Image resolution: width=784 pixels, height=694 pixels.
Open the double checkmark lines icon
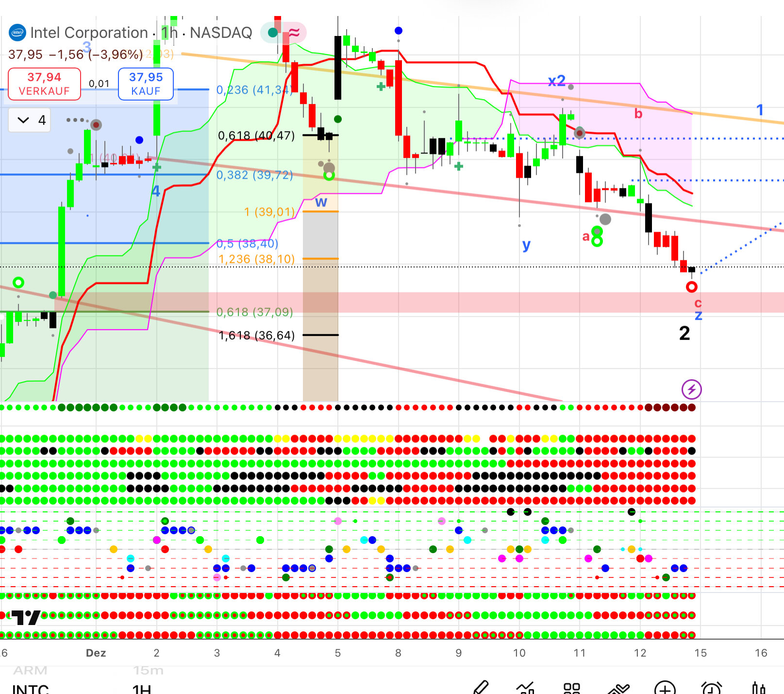[618, 688]
